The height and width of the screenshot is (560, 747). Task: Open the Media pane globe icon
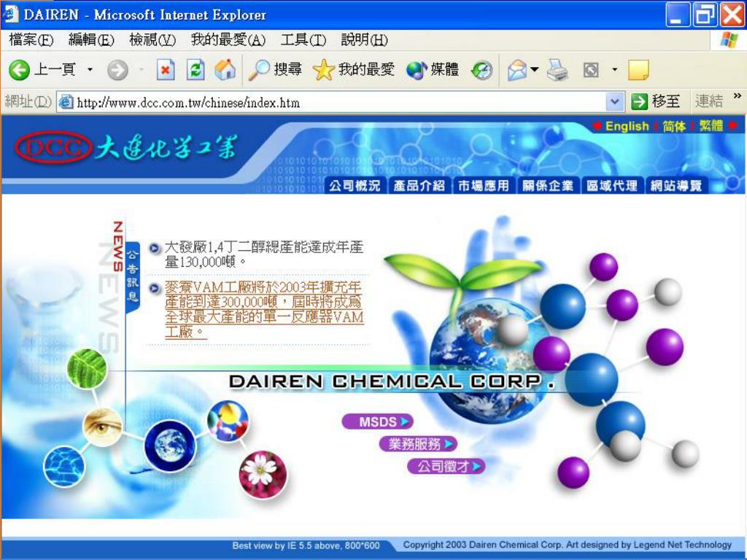(x=417, y=71)
